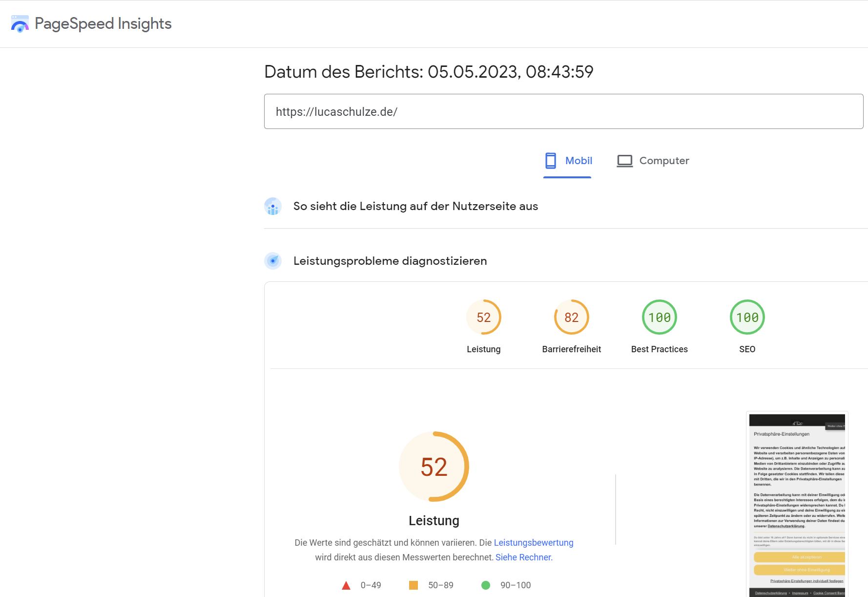Click the laptop computer icon
Screen dimensions: 868x597
(x=624, y=161)
